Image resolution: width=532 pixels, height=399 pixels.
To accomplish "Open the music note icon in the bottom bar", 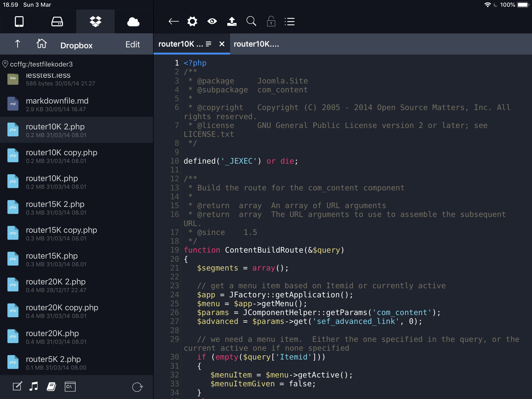I will click(34, 386).
